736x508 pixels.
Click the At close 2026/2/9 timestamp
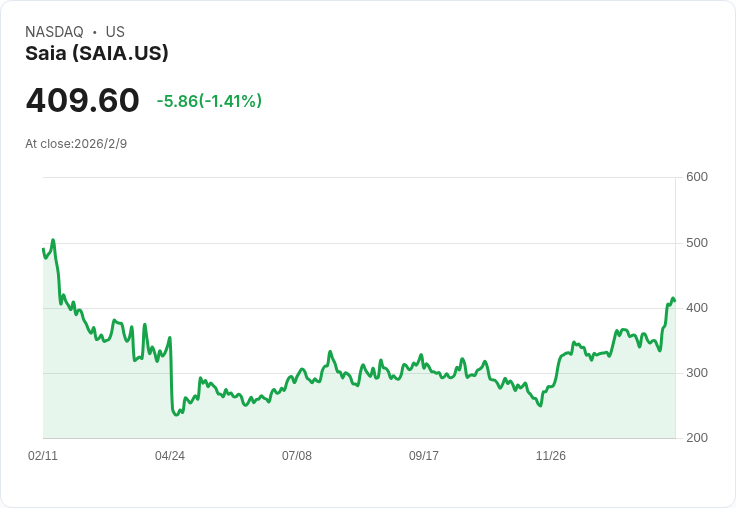[x=76, y=144]
